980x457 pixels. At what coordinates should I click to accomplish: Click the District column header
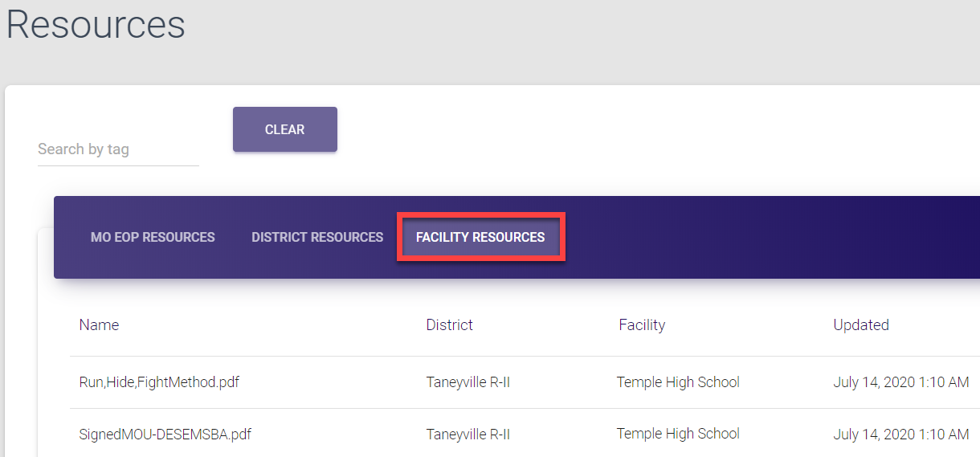[x=449, y=325]
